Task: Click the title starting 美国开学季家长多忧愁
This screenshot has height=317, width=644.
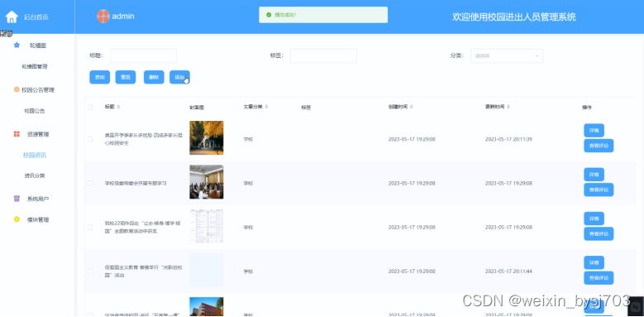Action: (x=143, y=139)
